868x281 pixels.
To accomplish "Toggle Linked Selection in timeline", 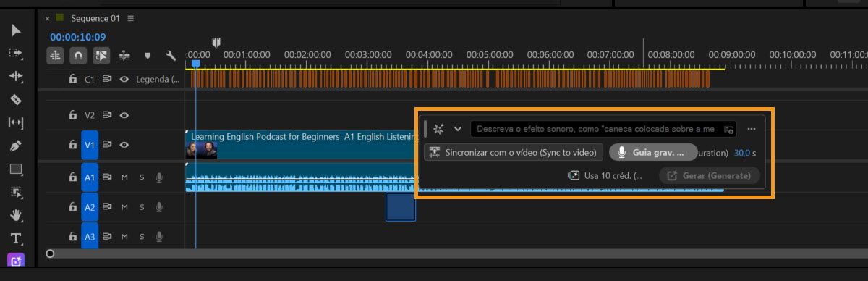I will pyautogui.click(x=102, y=55).
